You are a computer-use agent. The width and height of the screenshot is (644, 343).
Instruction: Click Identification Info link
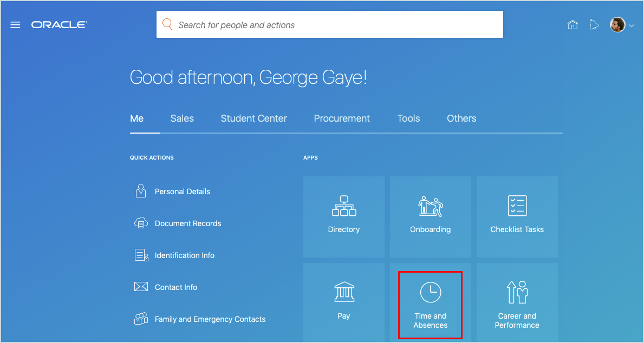coord(184,255)
